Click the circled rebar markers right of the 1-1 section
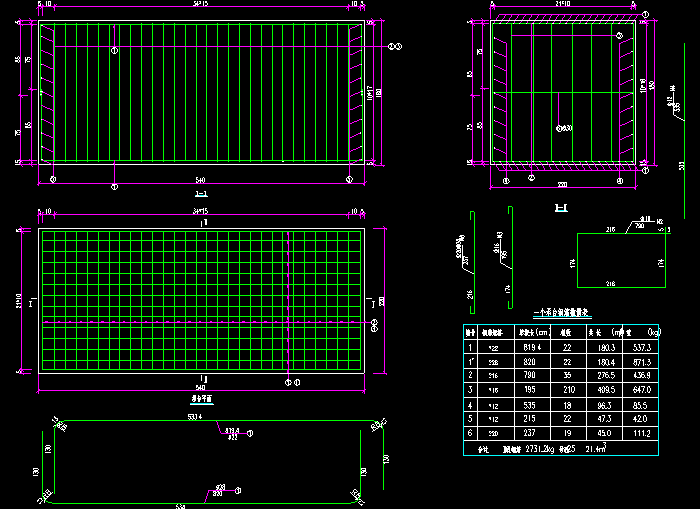This screenshot has width=700, height=509. pos(394,46)
